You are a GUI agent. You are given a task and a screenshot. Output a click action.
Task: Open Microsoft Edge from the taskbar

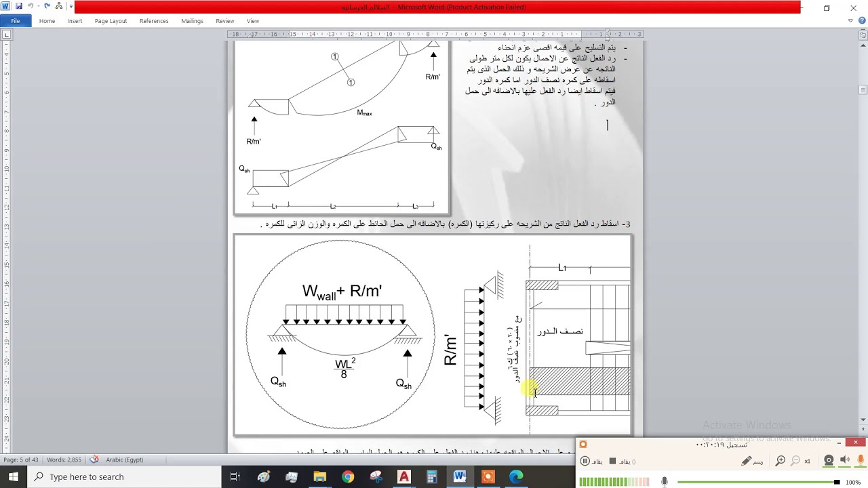tap(516, 476)
